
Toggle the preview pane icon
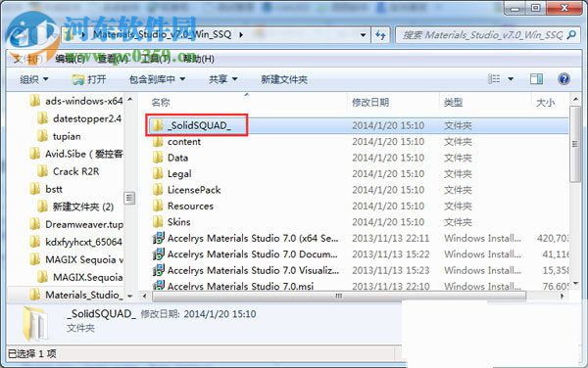(536, 79)
